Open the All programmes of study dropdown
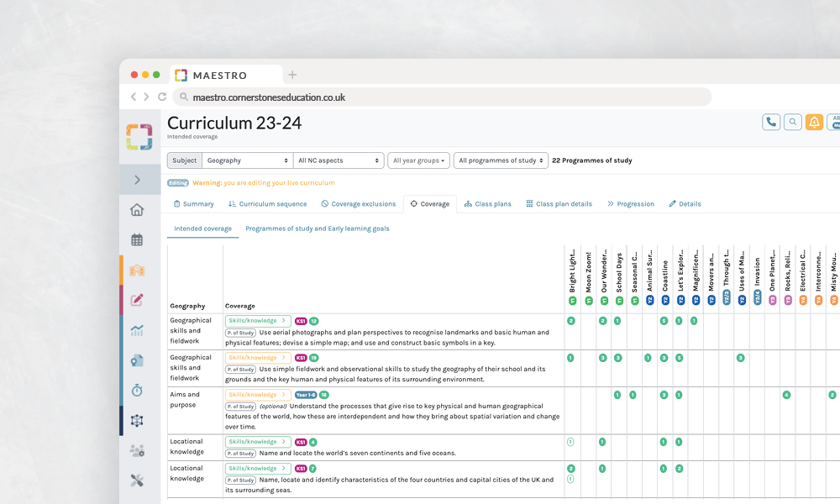Viewport: 840px width, 504px height. click(x=501, y=160)
